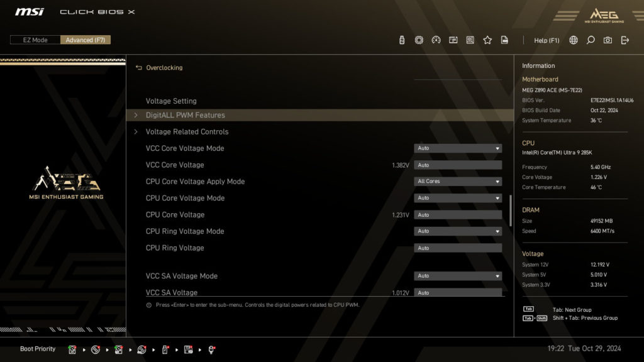
Task: Select the first hard disk boot device icon
Action: click(72, 349)
